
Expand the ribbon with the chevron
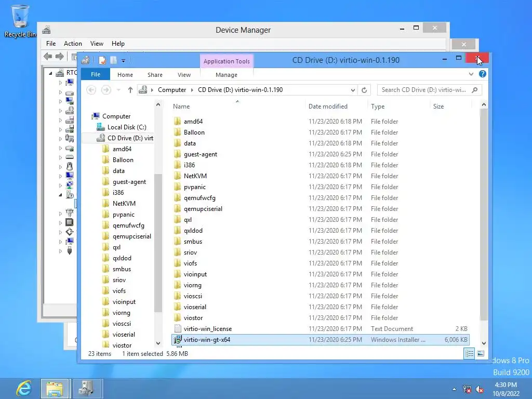pyautogui.click(x=471, y=74)
